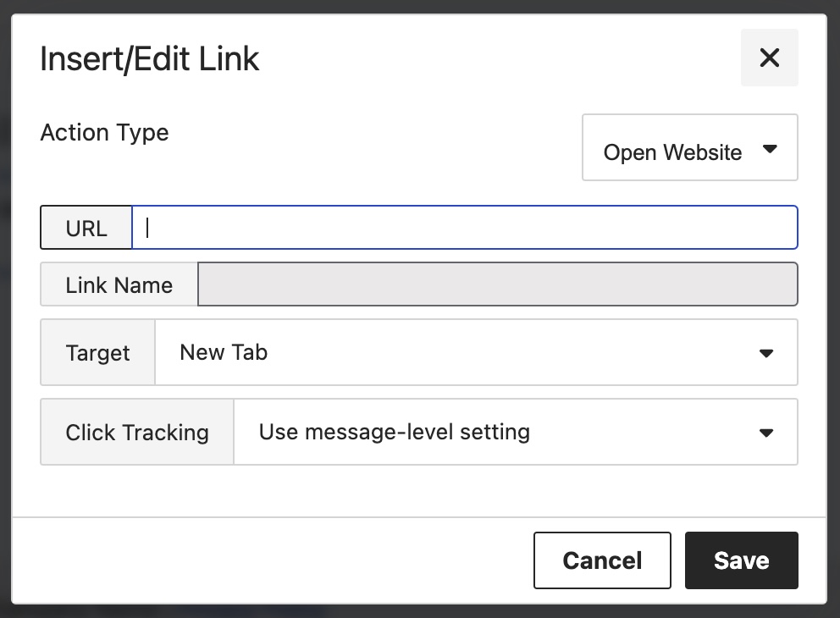Click the grayed-out Link Name field
Screen dimensions: 840x618
[497, 284]
